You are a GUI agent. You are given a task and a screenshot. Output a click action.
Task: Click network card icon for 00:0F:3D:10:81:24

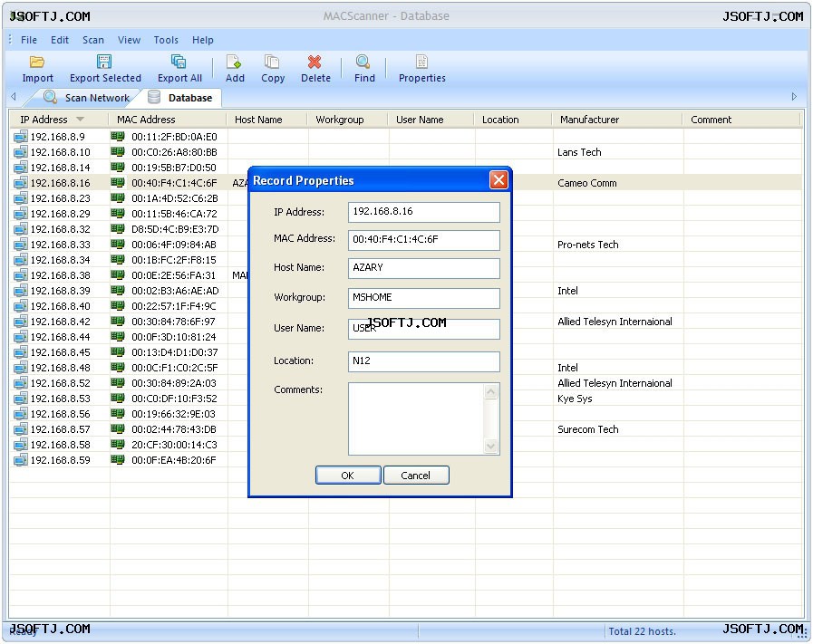coord(118,337)
